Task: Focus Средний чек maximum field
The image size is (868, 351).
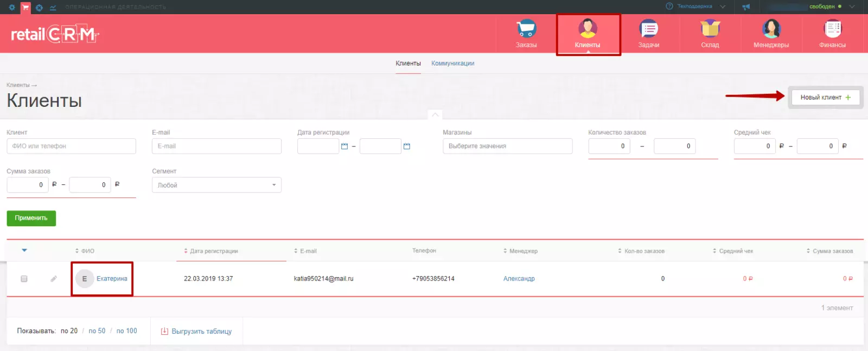Action: [818, 146]
